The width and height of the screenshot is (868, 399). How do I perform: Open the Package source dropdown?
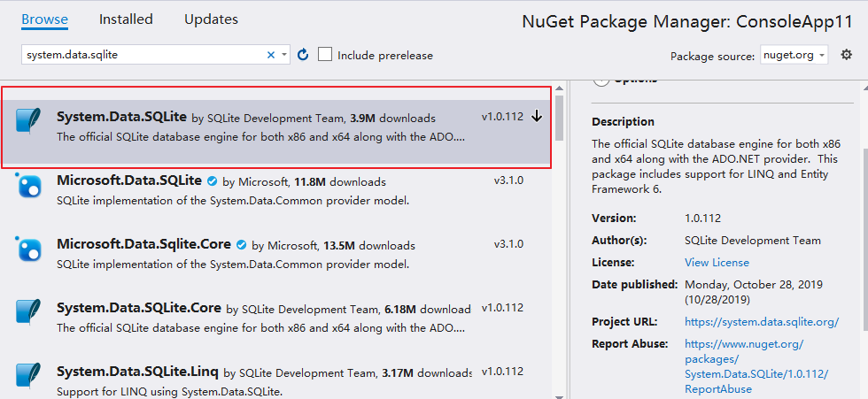coord(794,55)
